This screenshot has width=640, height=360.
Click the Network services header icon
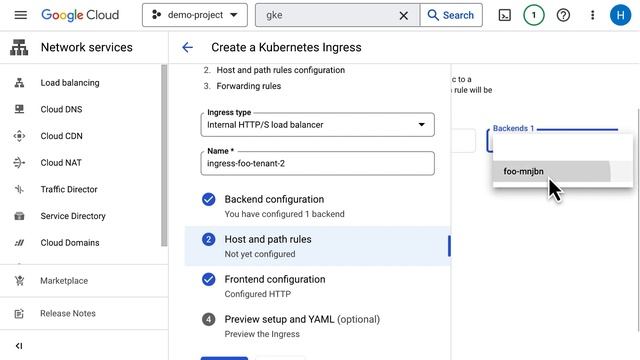19,47
